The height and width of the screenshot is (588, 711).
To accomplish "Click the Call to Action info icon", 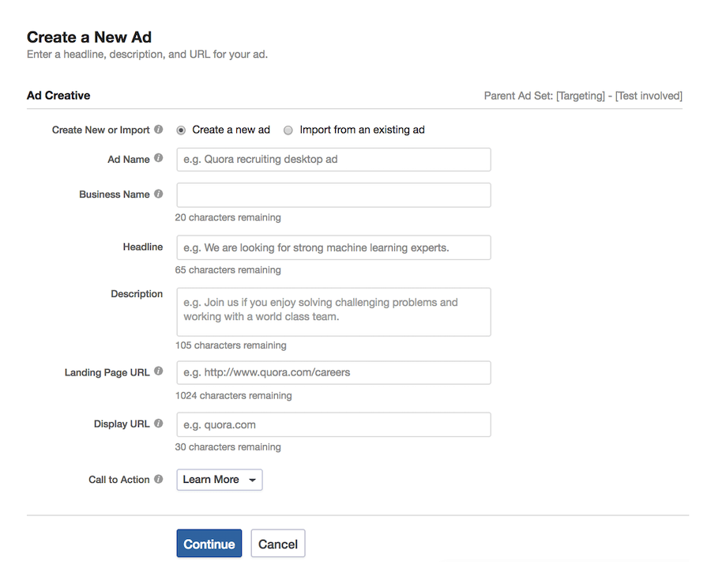I will click(159, 479).
